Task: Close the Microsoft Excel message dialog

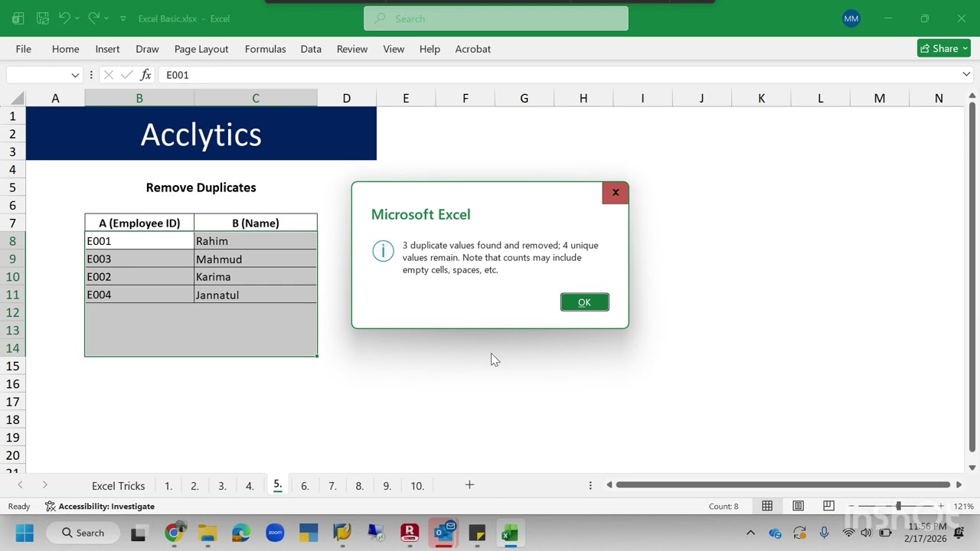Action: (x=616, y=193)
